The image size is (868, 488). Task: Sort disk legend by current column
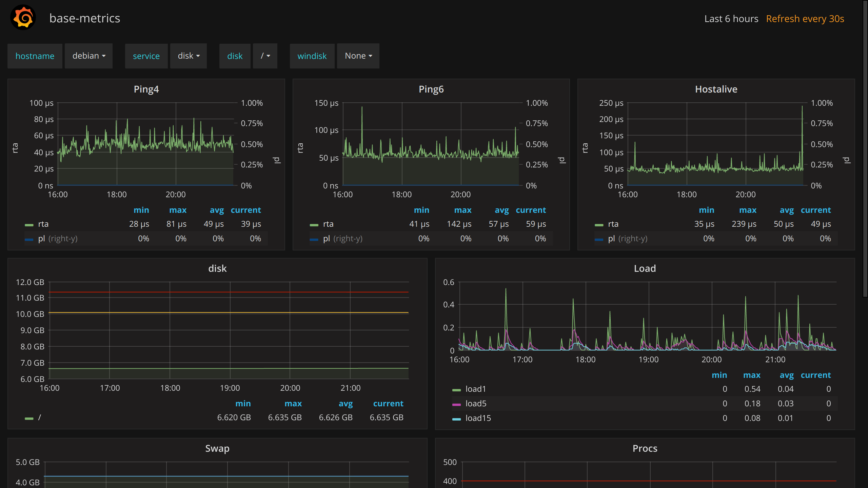click(388, 404)
